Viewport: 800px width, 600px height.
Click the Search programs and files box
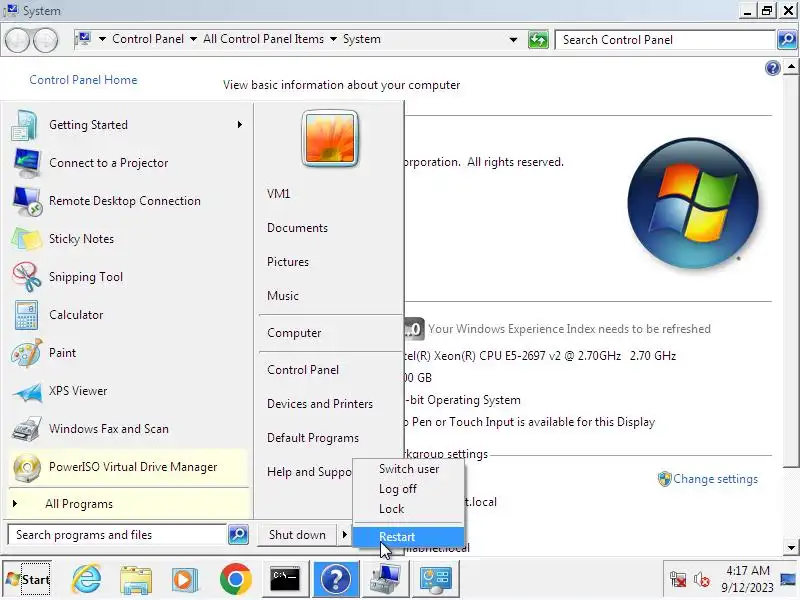click(x=117, y=535)
